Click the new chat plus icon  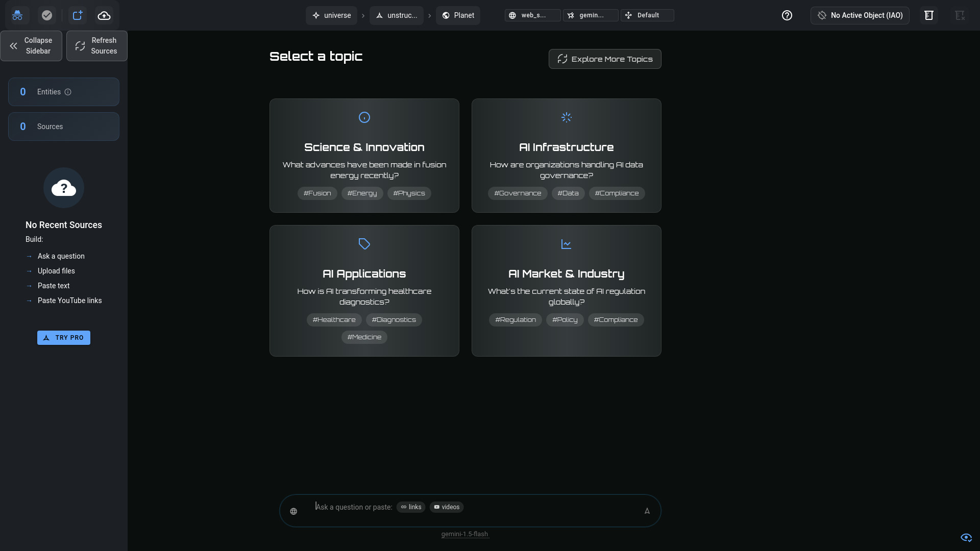(78, 15)
